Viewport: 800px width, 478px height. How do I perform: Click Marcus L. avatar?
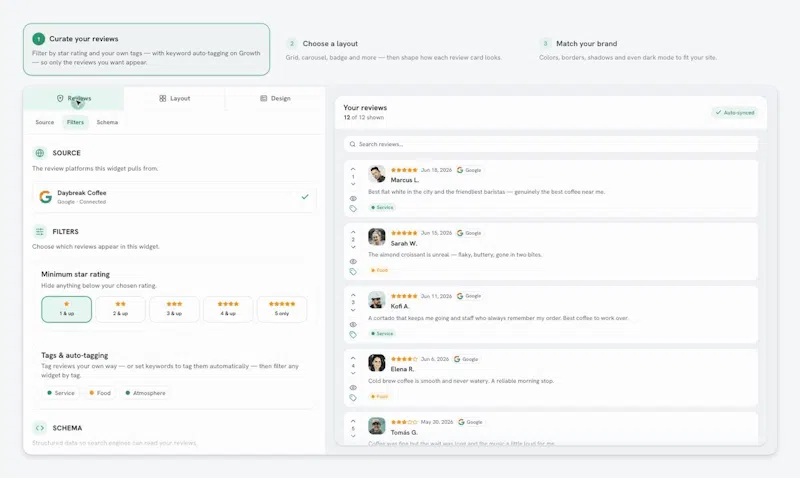pyautogui.click(x=377, y=174)
